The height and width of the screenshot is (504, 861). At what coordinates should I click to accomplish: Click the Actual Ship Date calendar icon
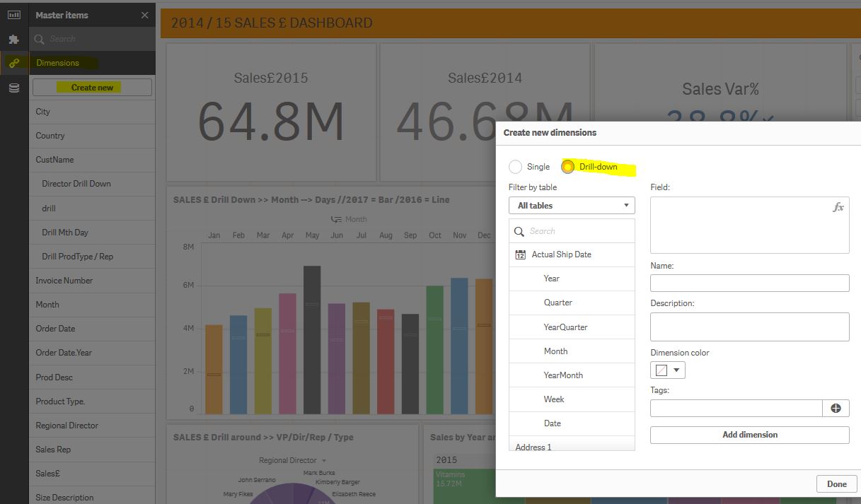(521, 254)
